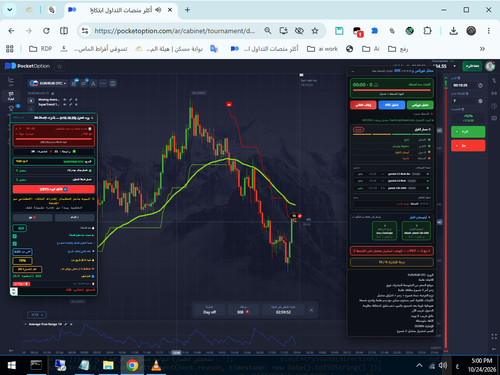
Task: Click the green Buy trade button
Action: click(x=468, y=132)
